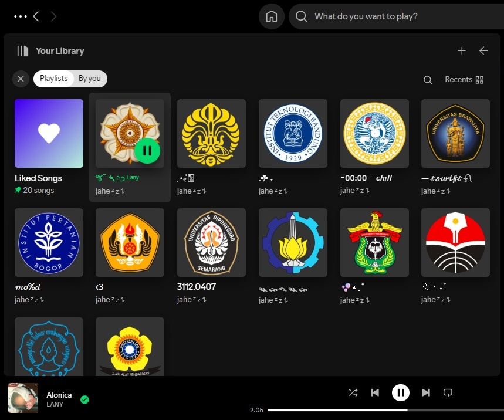
Task: Click the search magnifier in the top bar
Action: (x=301, y=16)
